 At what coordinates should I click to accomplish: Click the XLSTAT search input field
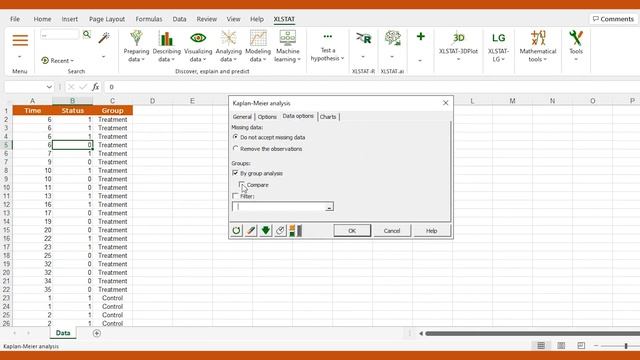60,35
